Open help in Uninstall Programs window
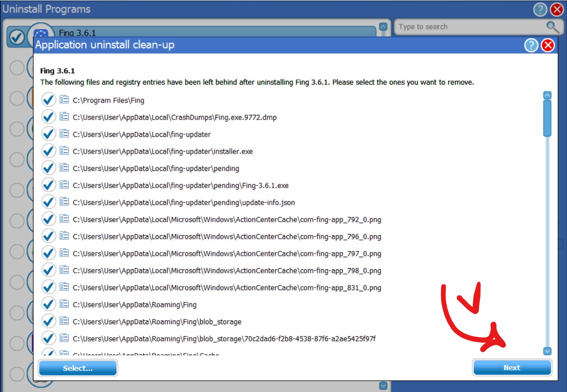Image resolution: width=567 pixels, height=392 pixels. tap(540, 9)
